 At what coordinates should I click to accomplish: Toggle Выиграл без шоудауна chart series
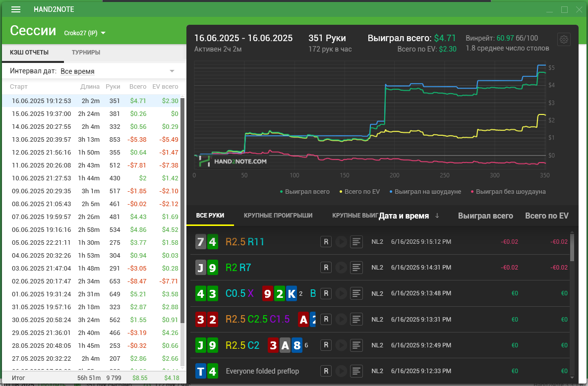click(x=508, y=191)
